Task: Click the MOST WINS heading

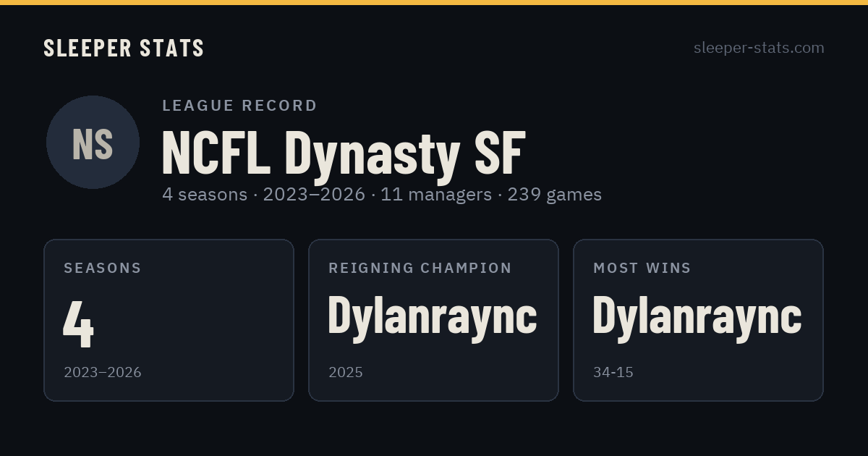Action: [642, 268]
